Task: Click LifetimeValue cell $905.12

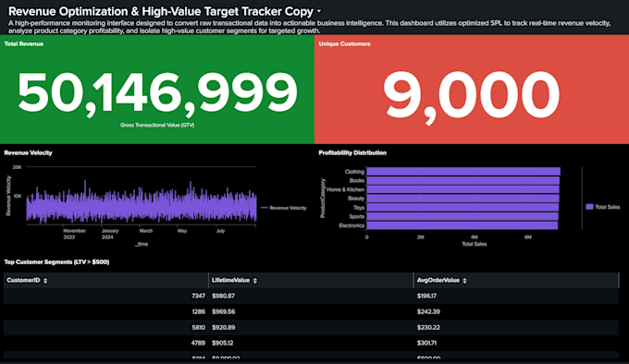Action: (222, 343)
